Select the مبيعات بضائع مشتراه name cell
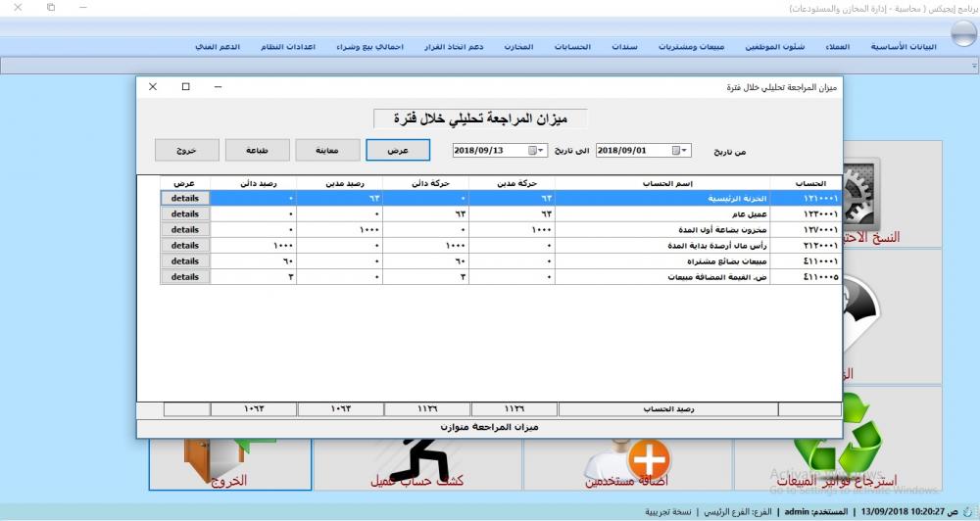This screenshot has width=980, height=521. [662, 261]
